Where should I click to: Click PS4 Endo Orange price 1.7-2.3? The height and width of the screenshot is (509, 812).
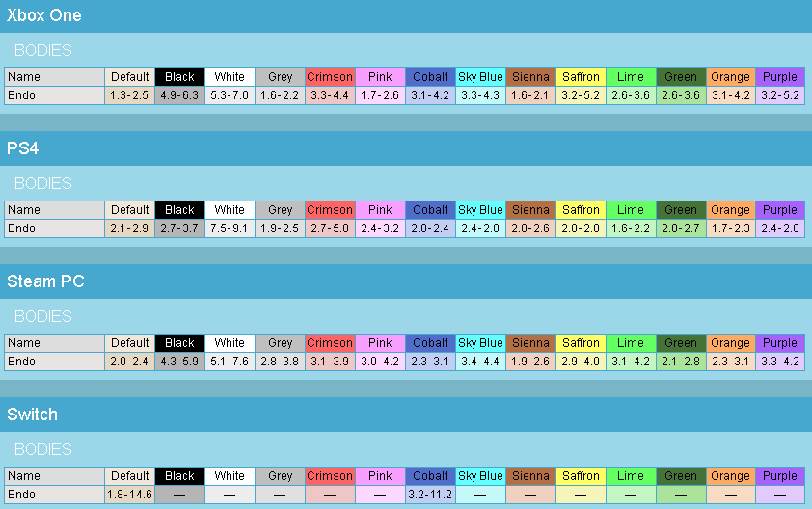coord(731,228)
